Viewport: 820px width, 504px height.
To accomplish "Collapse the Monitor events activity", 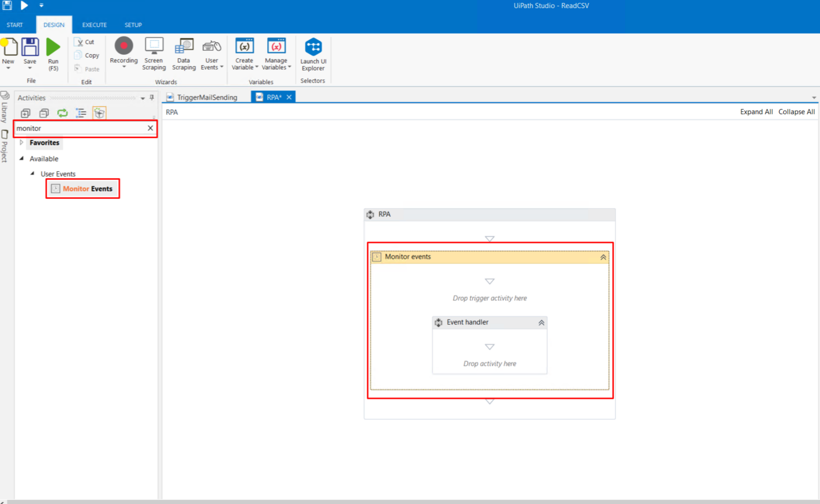I will 603,257.
